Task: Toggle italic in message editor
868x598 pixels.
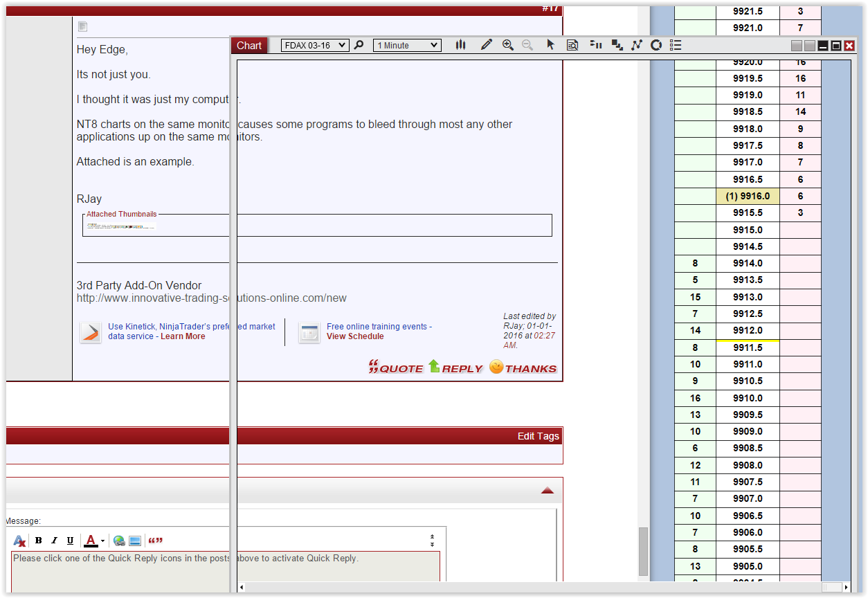Action: [x=54, y=541]
